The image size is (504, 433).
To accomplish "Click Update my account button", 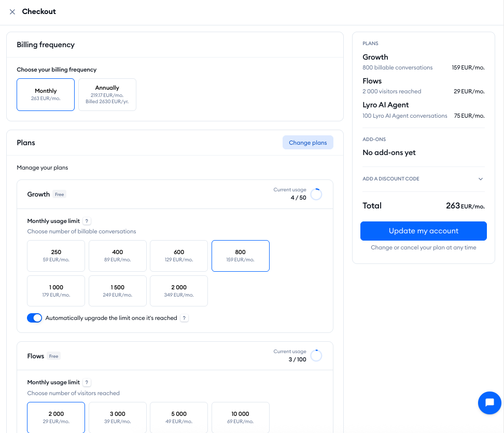I will [x=423, y=231].
